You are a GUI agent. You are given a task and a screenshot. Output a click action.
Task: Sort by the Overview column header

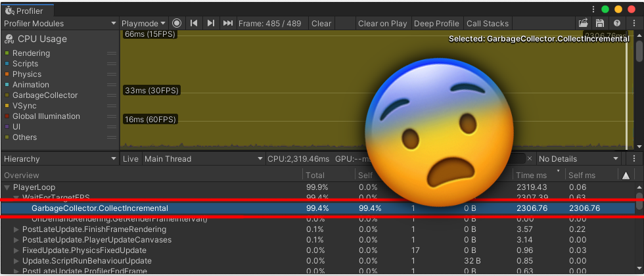pyautogui.click(x=152, y=175)
